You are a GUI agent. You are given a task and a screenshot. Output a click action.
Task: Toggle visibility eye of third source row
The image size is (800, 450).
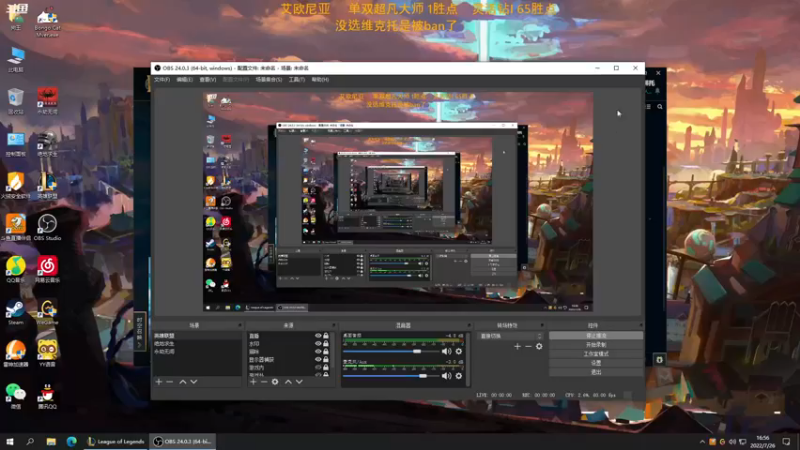[x=318, y=352]
